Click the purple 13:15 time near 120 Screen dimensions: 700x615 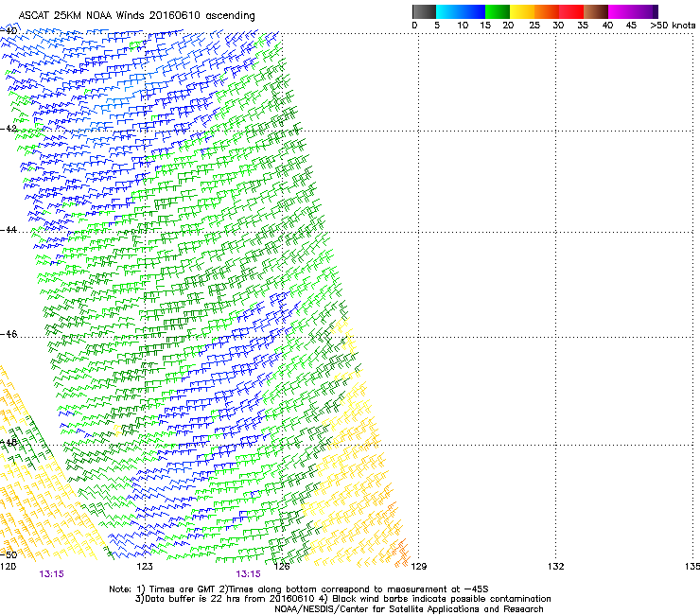pos(51,574)
